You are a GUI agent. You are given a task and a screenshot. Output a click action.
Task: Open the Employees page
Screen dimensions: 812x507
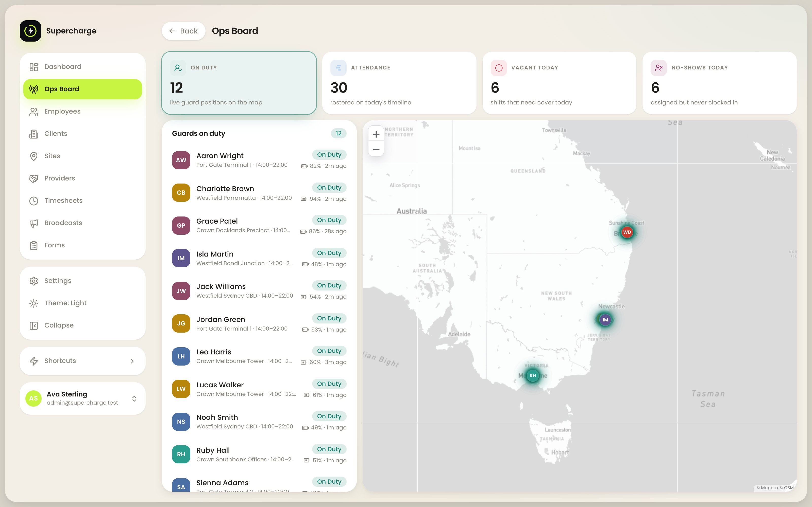(82, 111)
